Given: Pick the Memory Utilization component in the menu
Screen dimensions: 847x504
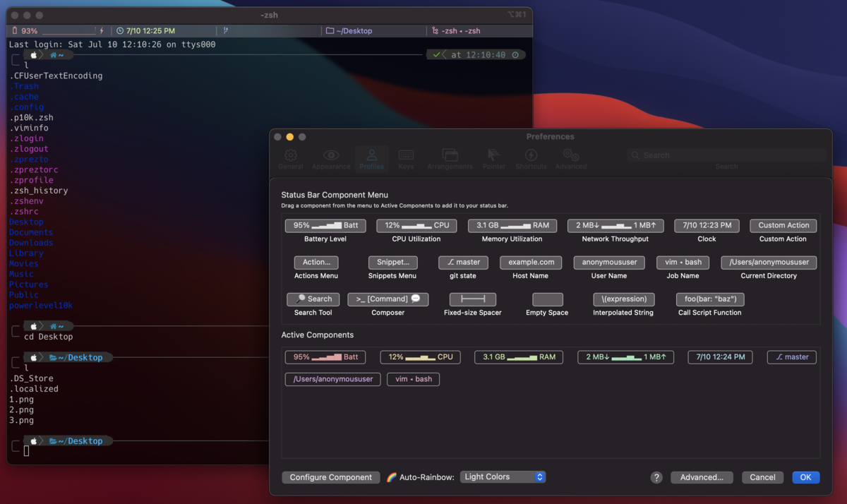Looking at the screenshot, I should [512, 226].
